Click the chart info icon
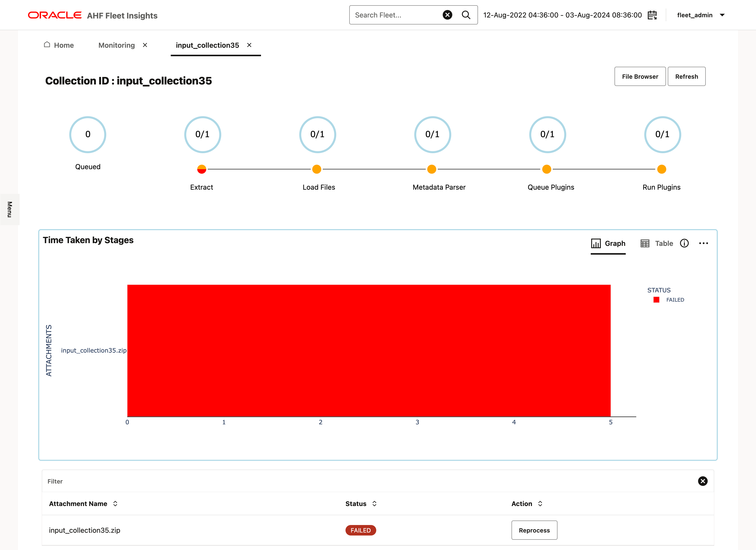The image size is (756, 550). (x=684, y=244)
